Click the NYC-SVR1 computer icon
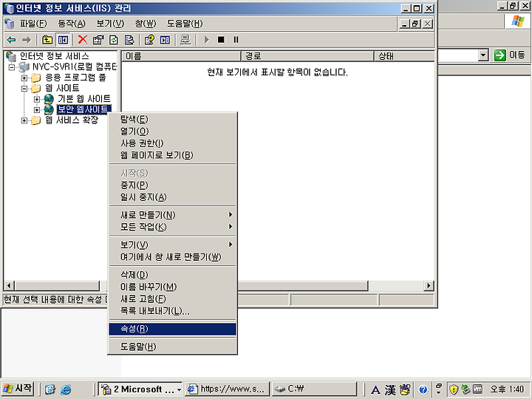The width and height of the screenshot is (532, 399). pos(24,66)
